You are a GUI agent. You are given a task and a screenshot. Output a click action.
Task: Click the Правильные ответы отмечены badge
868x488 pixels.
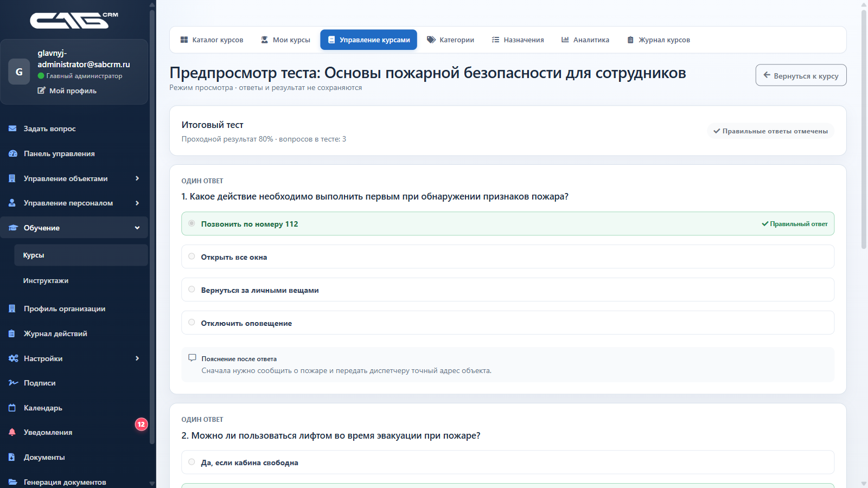pyautogui.click(x=770, y=131)
